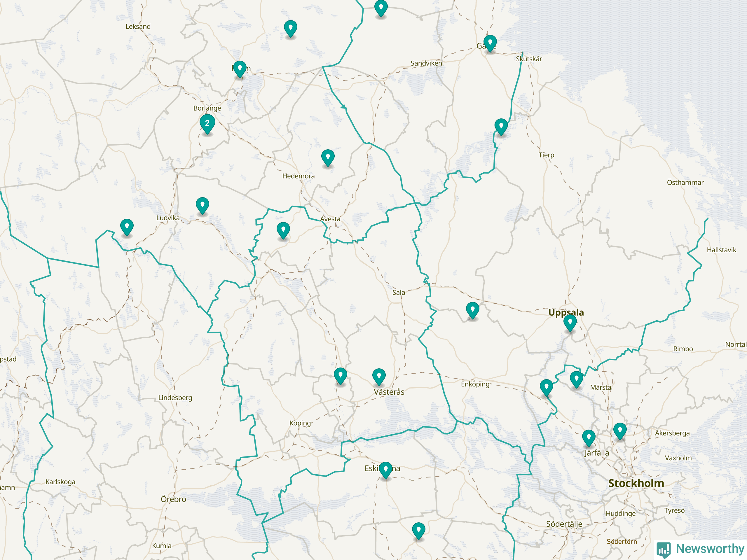
Task: Click the marker above Järfälla
Action: pyautogui.click(x=589, y=437)
